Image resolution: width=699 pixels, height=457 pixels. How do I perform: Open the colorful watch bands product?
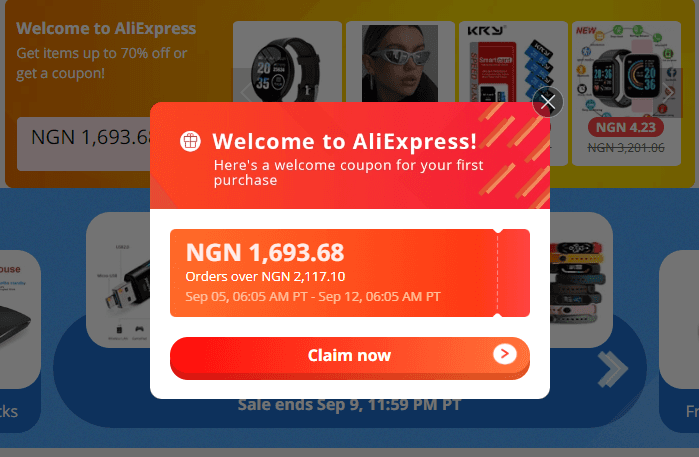coord(581,280)
